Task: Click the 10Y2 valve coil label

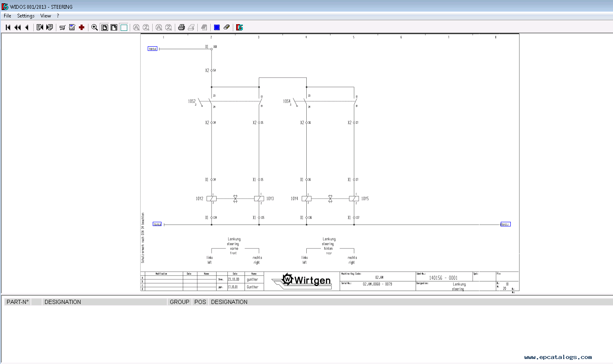Action: click(199, 199)
